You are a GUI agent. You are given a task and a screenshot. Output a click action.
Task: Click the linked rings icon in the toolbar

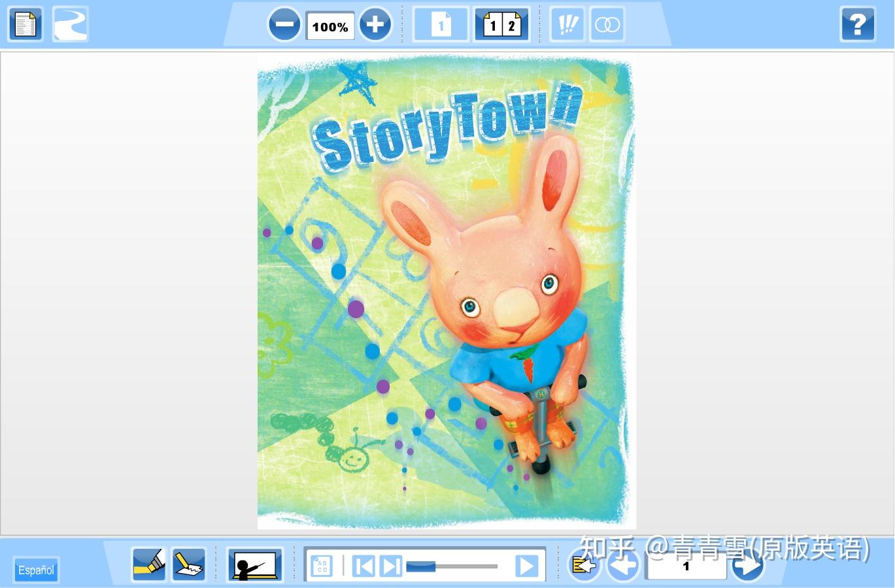(x=607, y=24)
